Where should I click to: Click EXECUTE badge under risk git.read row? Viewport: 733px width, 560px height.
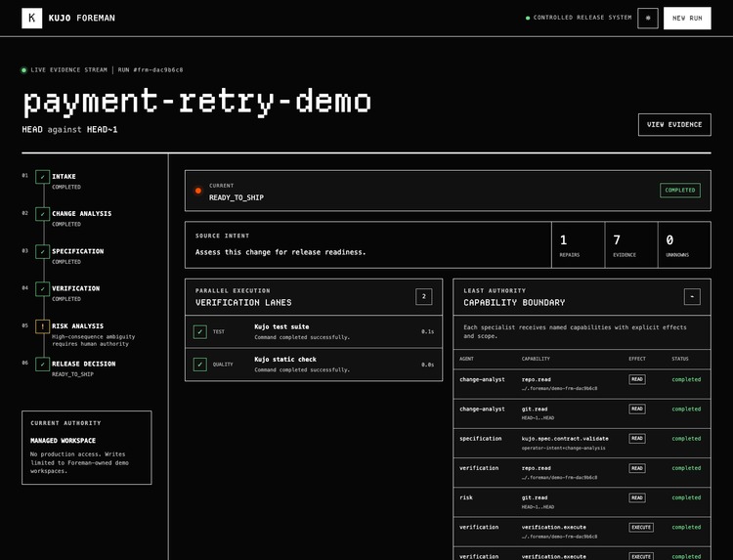point(641,528)
